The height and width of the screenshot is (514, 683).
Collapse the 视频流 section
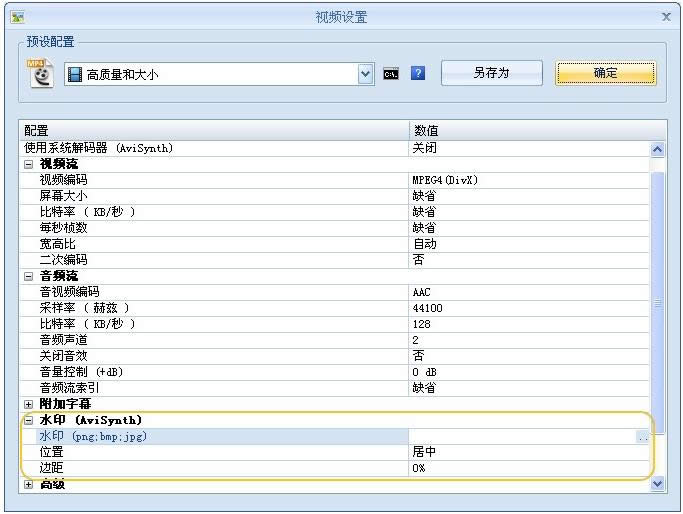pyautogui.click(x=28, y=164)
